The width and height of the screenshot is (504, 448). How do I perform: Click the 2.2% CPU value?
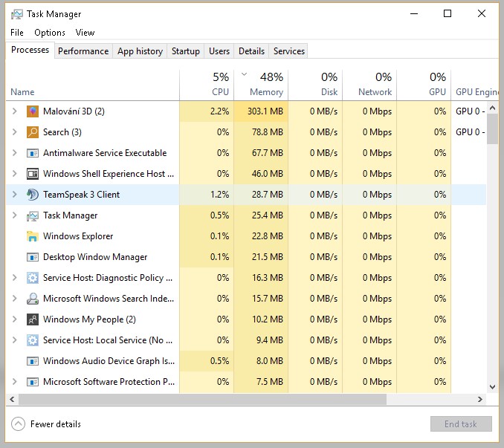point(219,111)
